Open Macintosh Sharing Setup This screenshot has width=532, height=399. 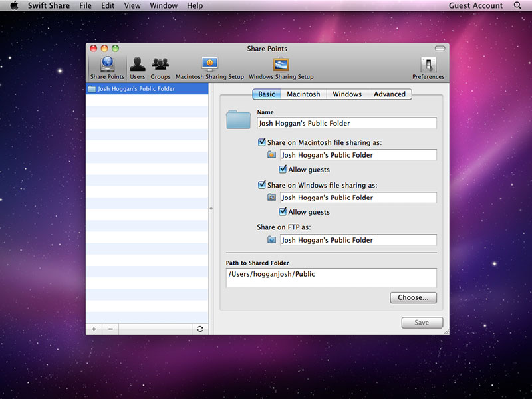[x=209, y=68]
